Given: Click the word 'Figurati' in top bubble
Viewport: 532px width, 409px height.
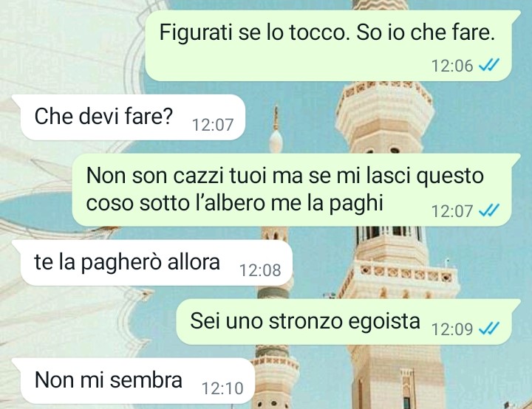Looking at the screenshot, I should pos(196,32).
